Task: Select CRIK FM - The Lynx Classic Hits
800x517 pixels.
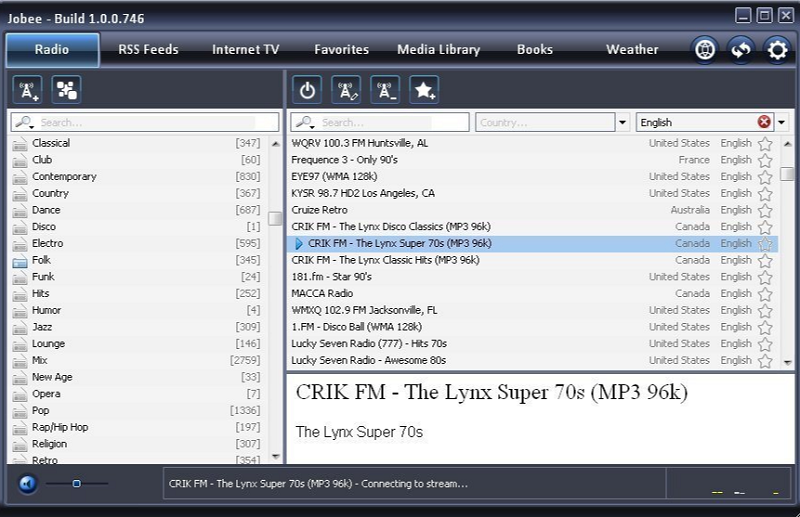Action: (x=533, y=260)
